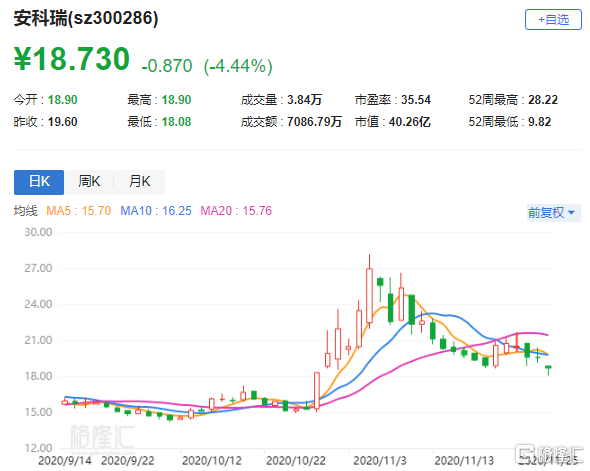This screenshot has width=590, height=471.
Task: Click the current price ¥18.730
Action: pyautogui.click(x=71, y=59)
